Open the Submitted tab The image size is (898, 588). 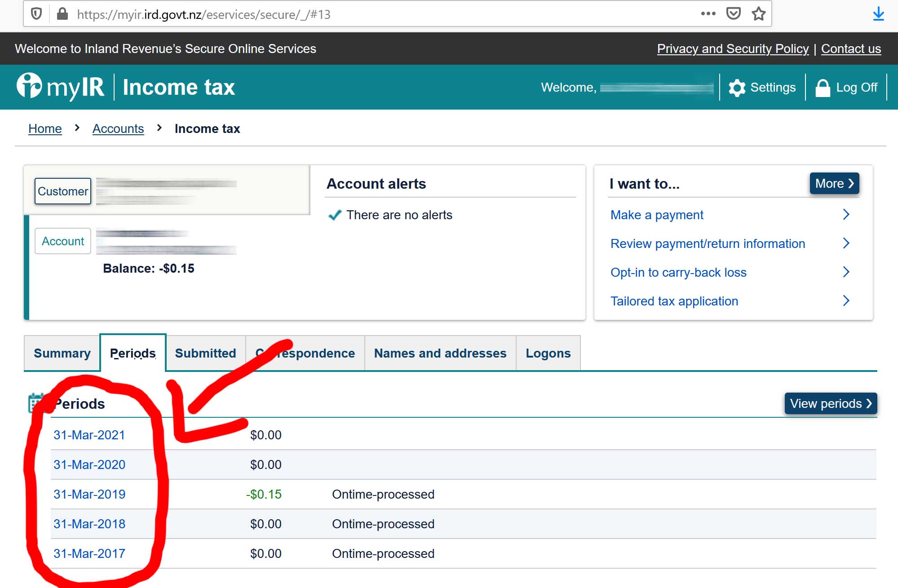tap(205, 353)
